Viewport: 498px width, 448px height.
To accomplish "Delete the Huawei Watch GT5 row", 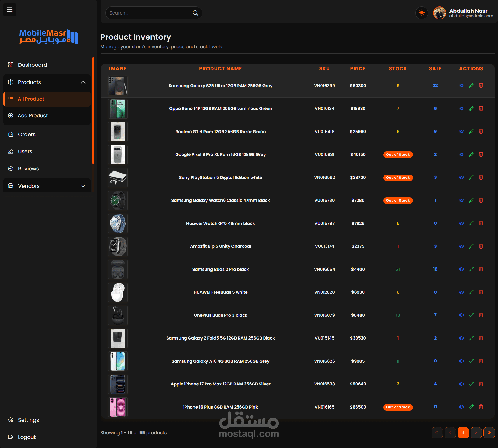I will (x=481, y=223).
